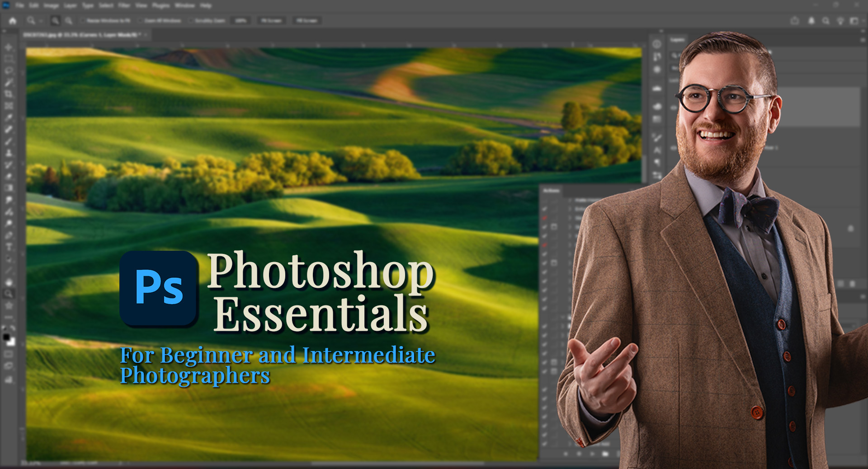Select the Crop tool
Image resolution: width=868 pixels, height=469 pixels.
coord(9,94)
